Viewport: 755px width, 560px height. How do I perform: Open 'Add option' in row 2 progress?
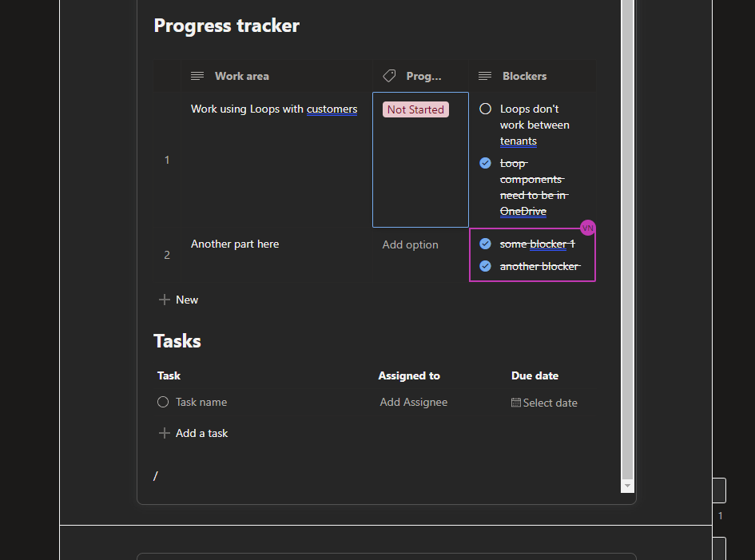click(x=410, y=244)
